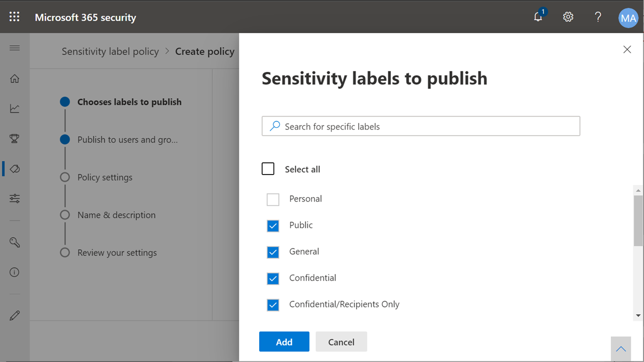Screen dimensions: 644x362
Task: Click the Public label text
Action: (x=301, y=225)
